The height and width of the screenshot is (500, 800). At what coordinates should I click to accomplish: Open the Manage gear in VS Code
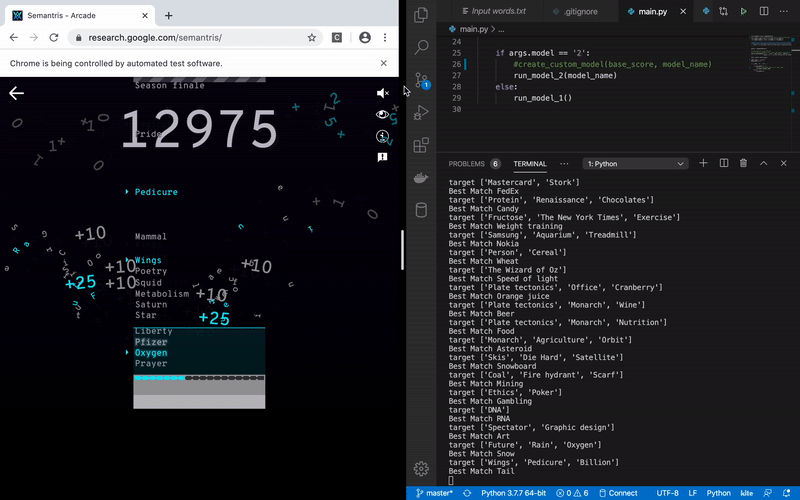coord(421,468)
